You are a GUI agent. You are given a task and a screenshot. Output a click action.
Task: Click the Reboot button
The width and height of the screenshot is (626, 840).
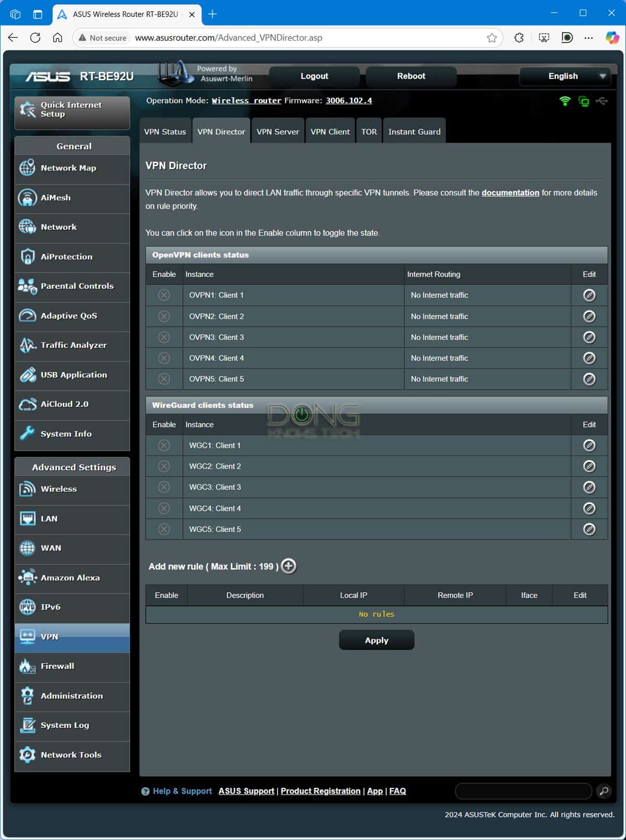[411, 76]
